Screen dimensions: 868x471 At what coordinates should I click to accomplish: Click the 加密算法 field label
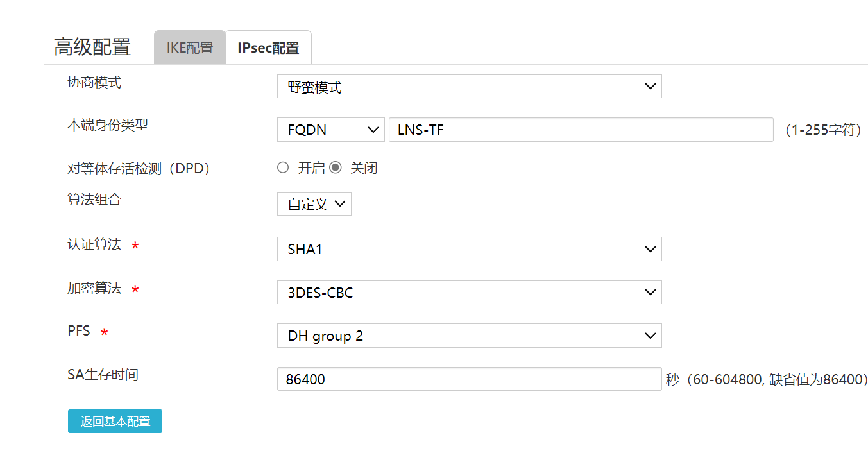tap(94, 288)
